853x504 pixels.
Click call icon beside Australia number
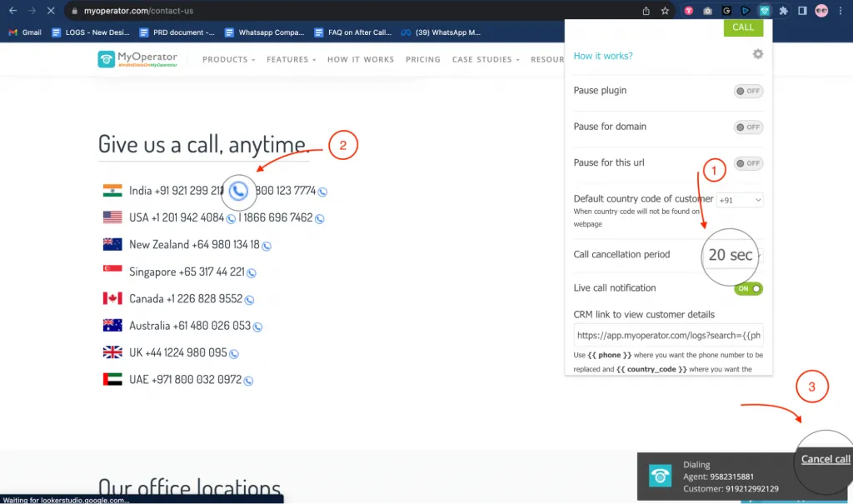[258, 327]
